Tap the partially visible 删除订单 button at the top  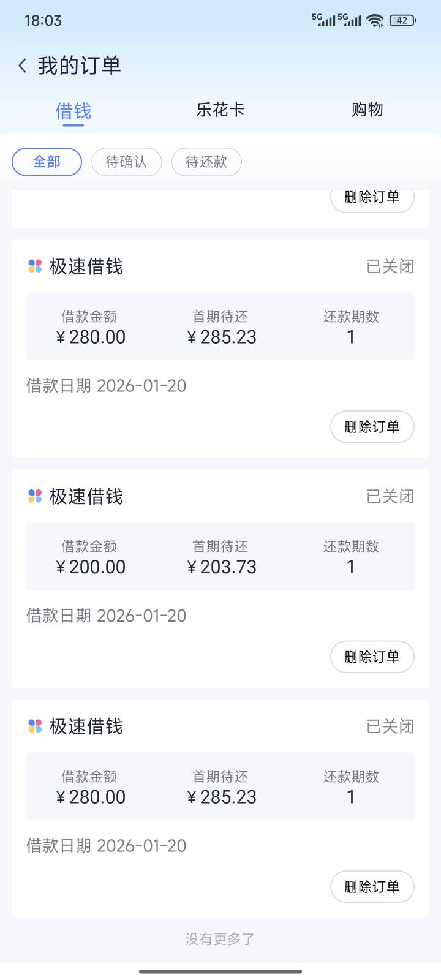click(372, 198)
